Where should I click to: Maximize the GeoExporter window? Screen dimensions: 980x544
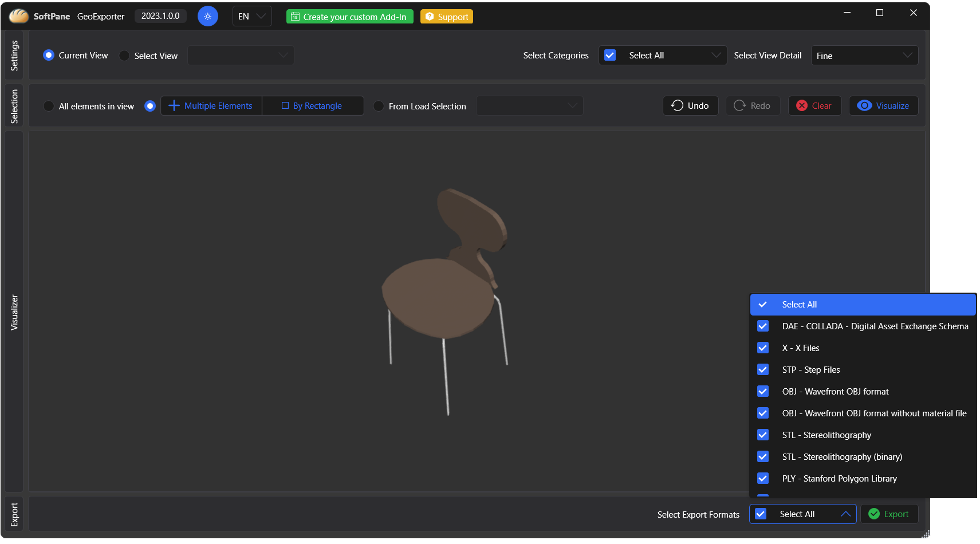tap(880, 13)
